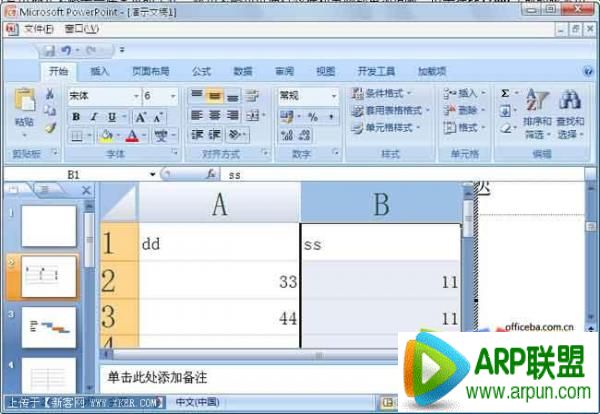Switch to 审阅 ribbon tab
Image resolution: width=600 pixels, height=414 pixels.
click(284, 71)
